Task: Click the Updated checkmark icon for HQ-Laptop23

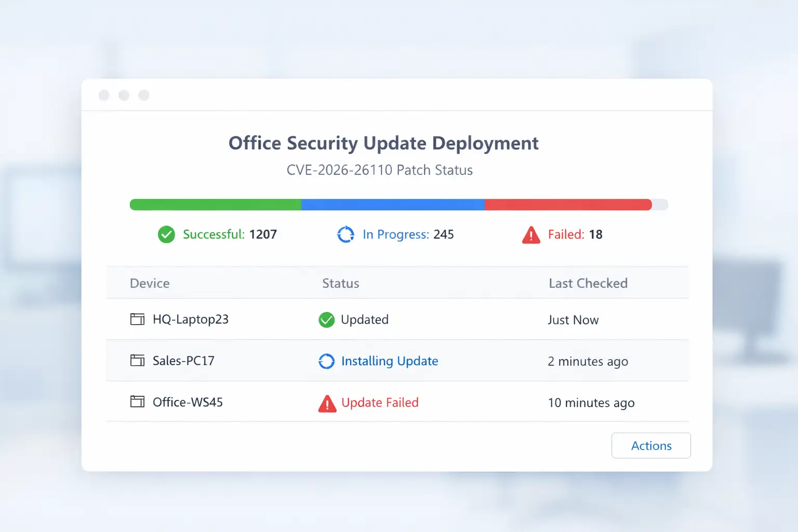Action: coord(326,320)
